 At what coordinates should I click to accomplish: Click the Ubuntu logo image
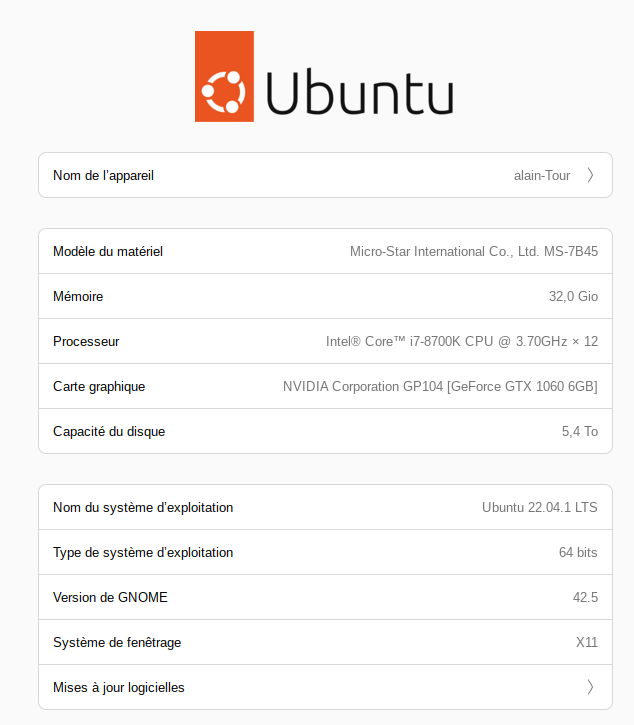point(324,77)
